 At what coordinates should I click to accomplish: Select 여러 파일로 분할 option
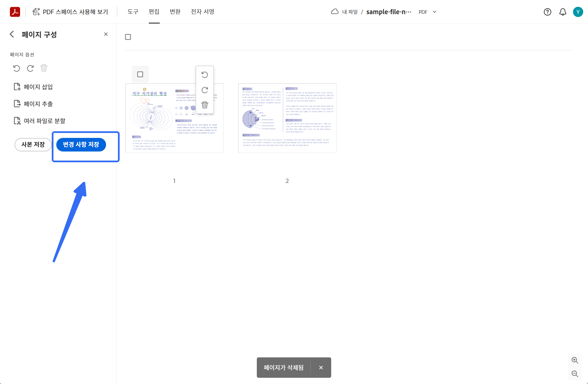40,121
